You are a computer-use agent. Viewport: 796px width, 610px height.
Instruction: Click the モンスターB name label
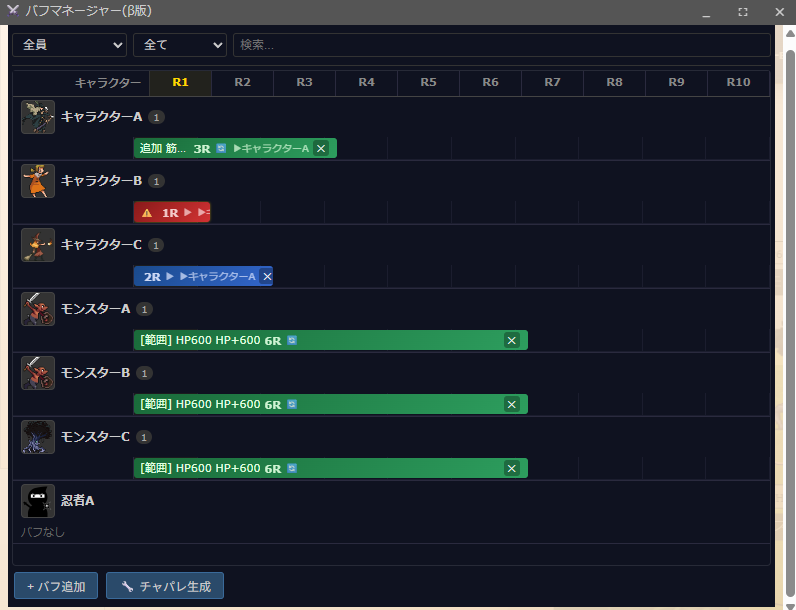click(95, 373)
